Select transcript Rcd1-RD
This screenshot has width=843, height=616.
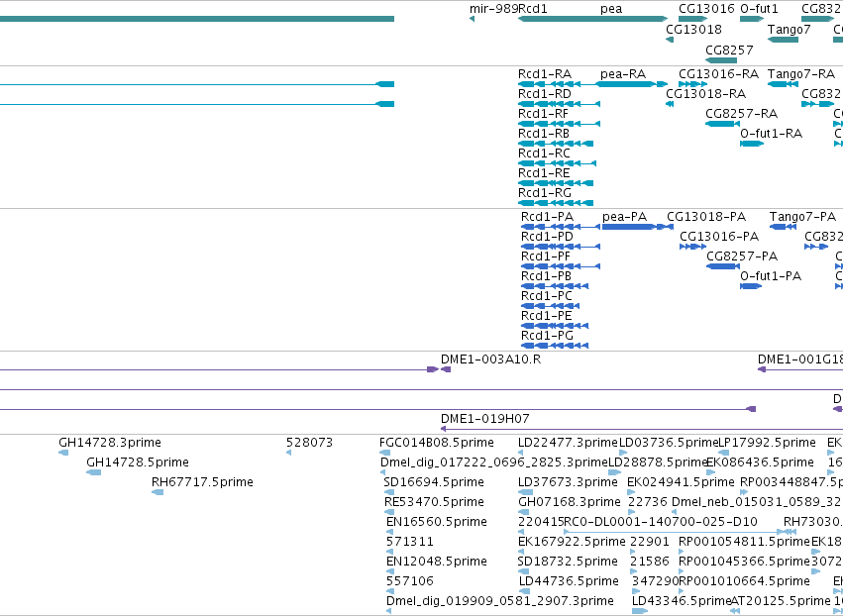click(545, 94)
